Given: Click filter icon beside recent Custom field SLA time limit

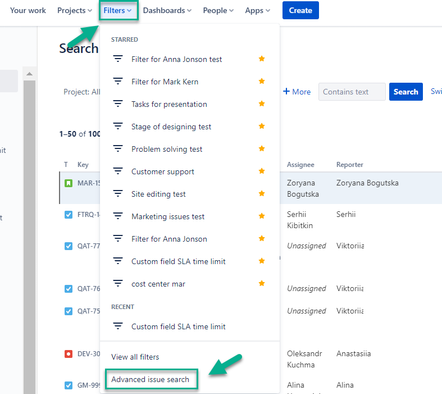Looking at the screenshot, I should [118, 326].
